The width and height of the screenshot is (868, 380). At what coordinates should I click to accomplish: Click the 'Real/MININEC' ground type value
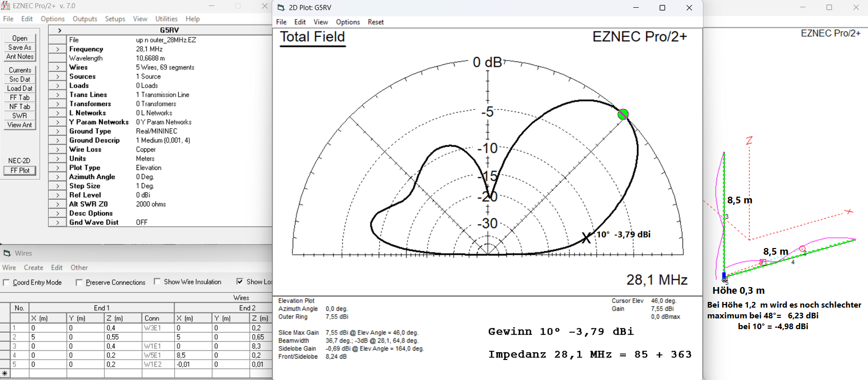(x=157, y=131)
